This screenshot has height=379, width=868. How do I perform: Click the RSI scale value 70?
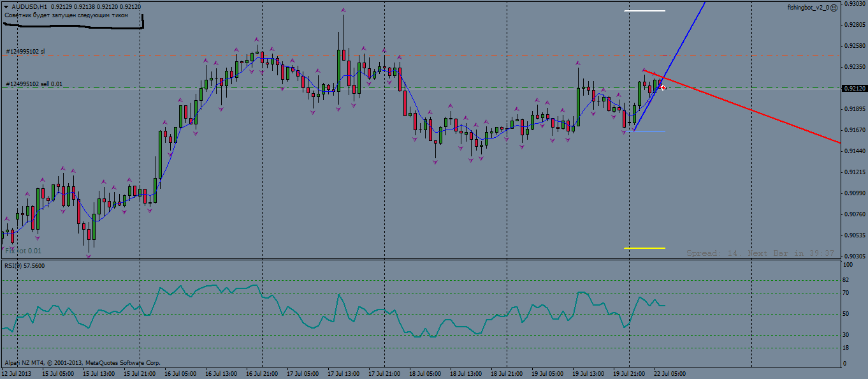point(847,293)
